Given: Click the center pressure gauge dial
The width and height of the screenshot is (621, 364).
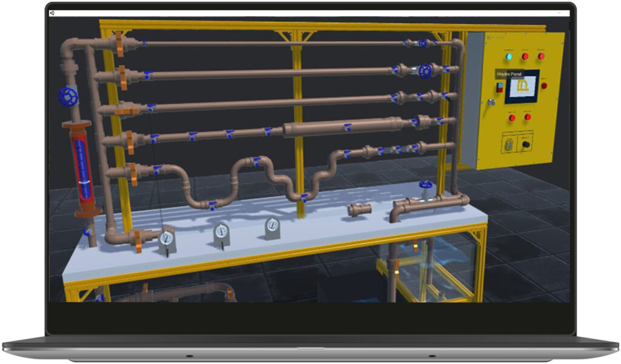Looking at the screenshot, I should 221,231.
